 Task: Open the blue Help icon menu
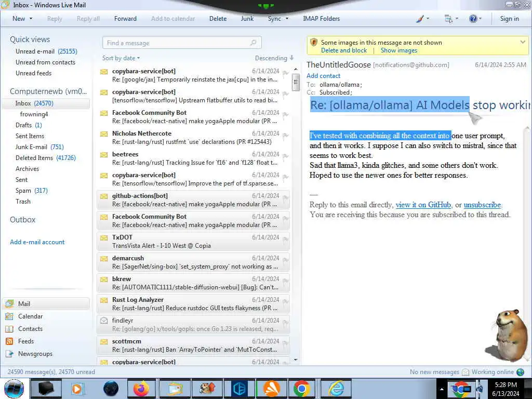(x=475, y=19)
